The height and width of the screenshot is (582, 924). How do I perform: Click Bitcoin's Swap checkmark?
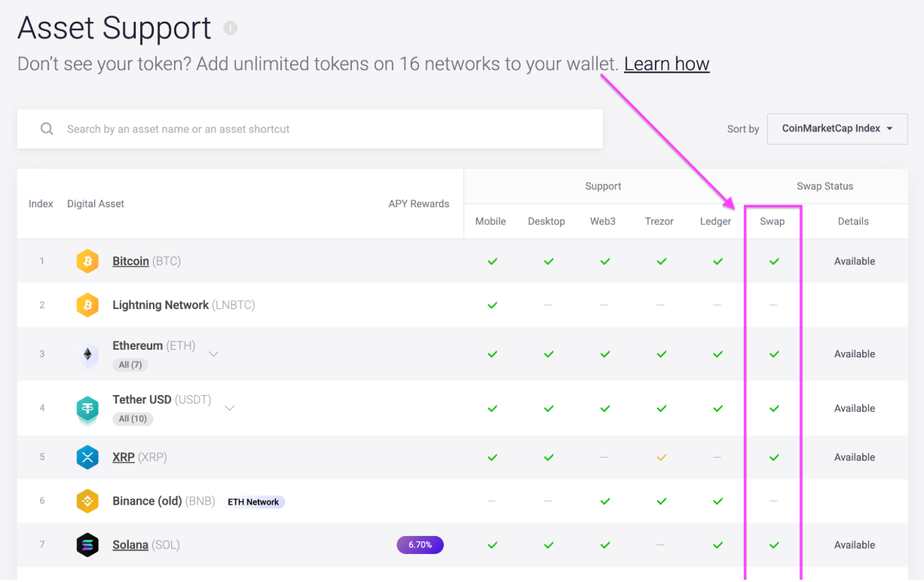(774, 262)
